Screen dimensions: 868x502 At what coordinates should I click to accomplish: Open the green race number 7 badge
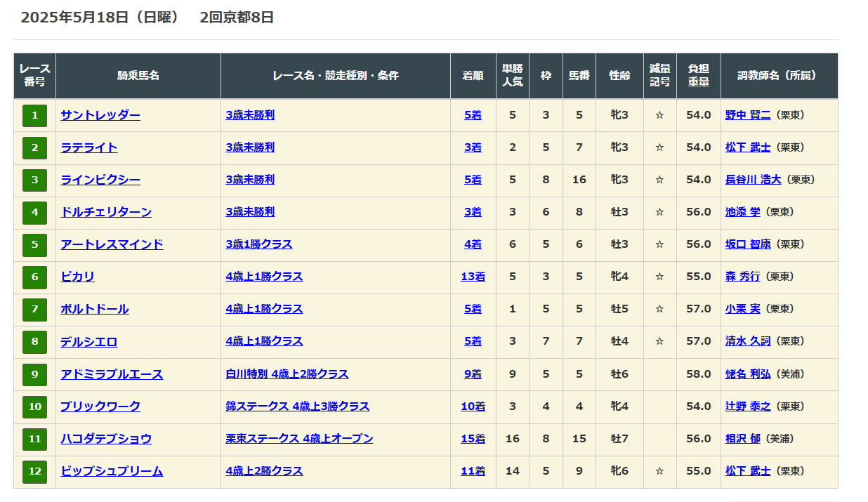34,309
